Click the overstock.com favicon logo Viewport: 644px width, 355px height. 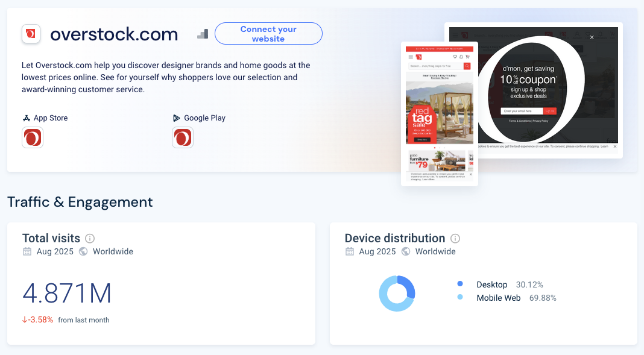[x=31, y=34]
